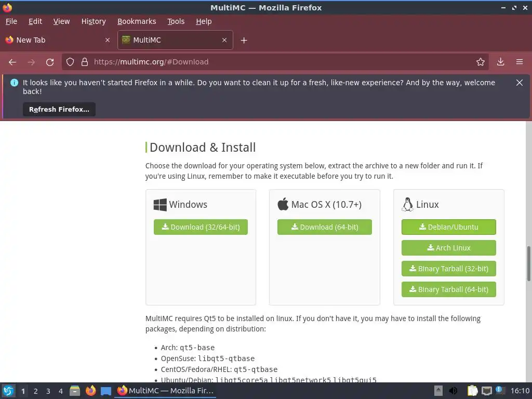Reload the current page

click(x=50, y=62)
